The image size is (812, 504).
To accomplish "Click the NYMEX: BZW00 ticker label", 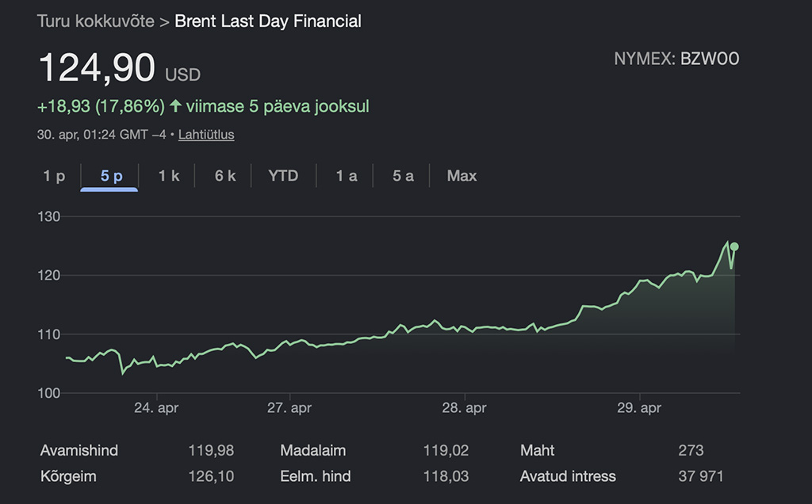I will tap(676, 59).
